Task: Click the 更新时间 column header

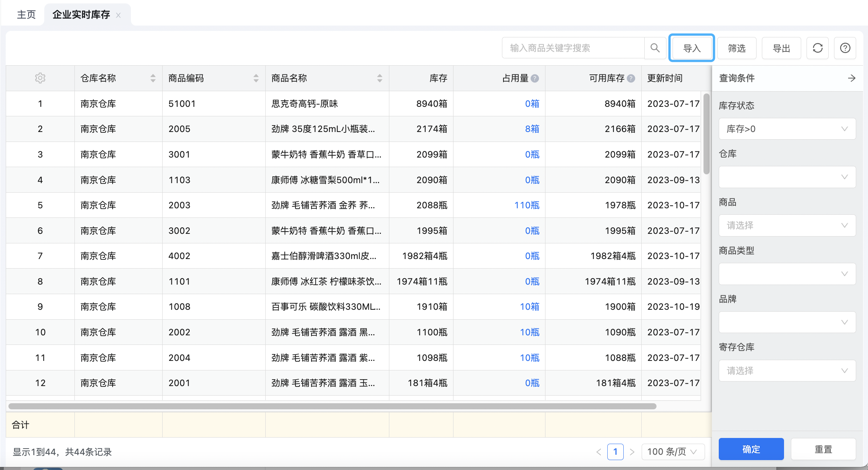Action: click(x=665, y=78)
